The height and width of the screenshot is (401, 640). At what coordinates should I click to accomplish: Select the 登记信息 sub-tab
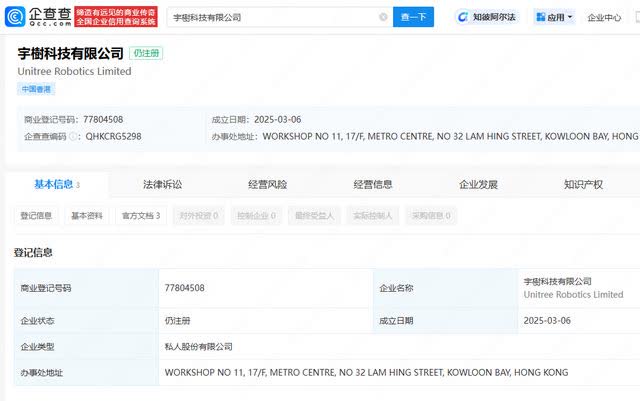pyautogui.click(x=37, y=215)
